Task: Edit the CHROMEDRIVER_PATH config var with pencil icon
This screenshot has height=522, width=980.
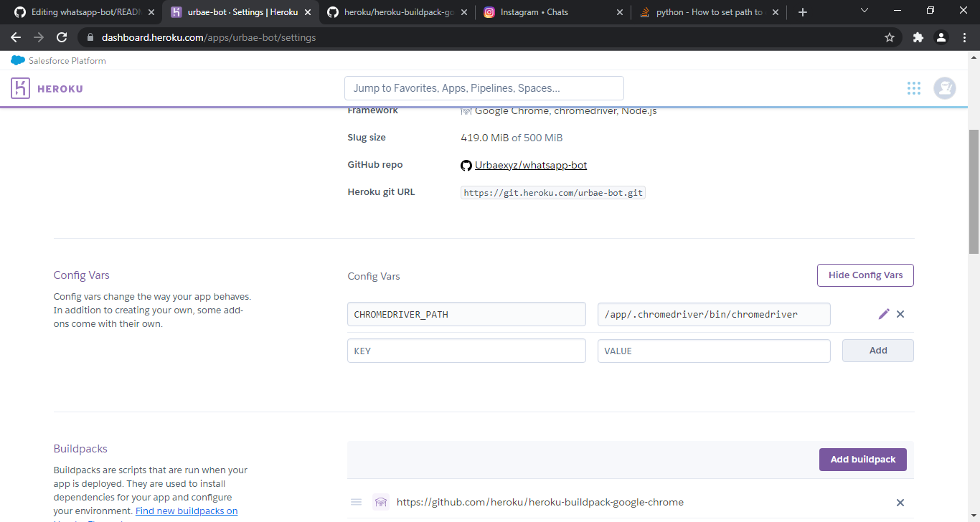Action: [883, 314]
